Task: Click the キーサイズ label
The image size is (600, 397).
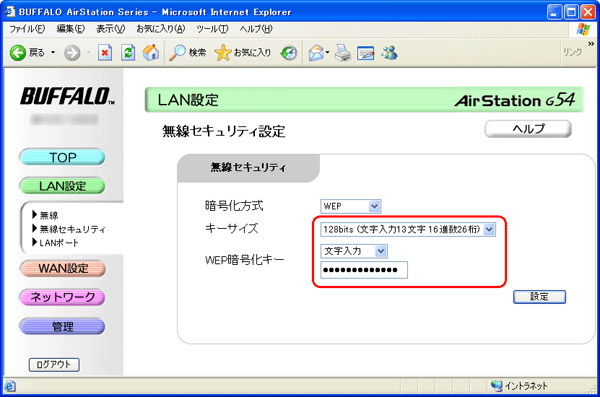Action: (x=232, y=229)
